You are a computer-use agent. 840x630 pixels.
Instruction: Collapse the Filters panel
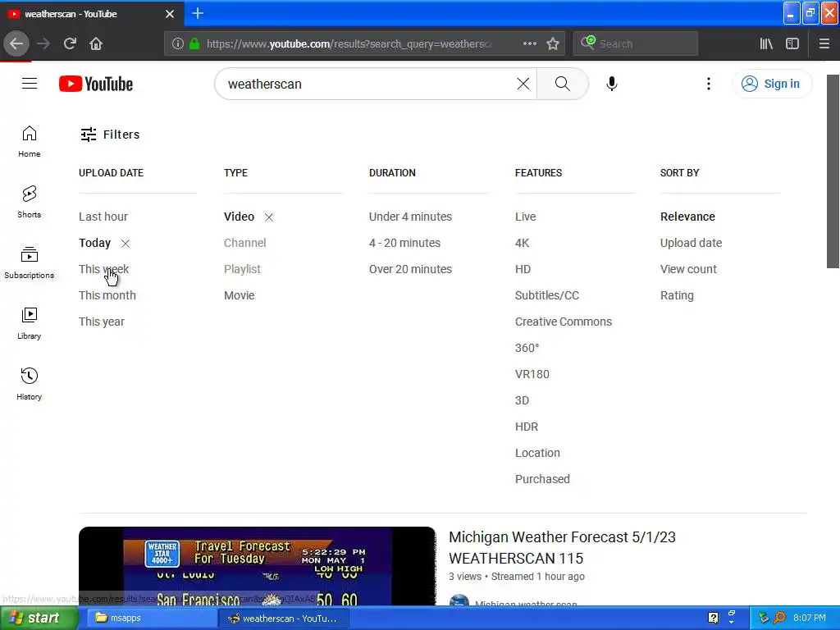pyautogui.click(x=110, y=135)
